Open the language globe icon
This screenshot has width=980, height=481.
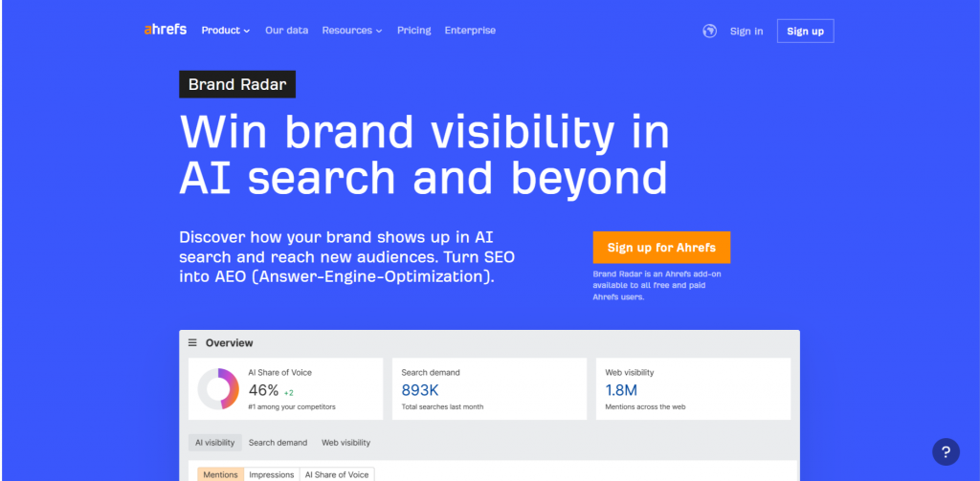tap(709, 31)
